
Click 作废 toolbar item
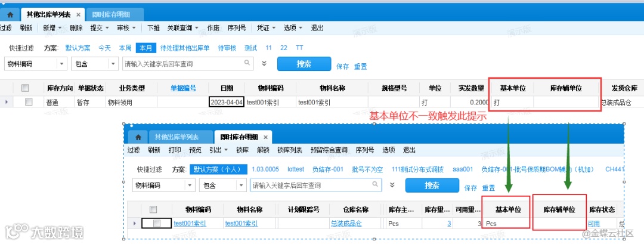tap(213, 28)
